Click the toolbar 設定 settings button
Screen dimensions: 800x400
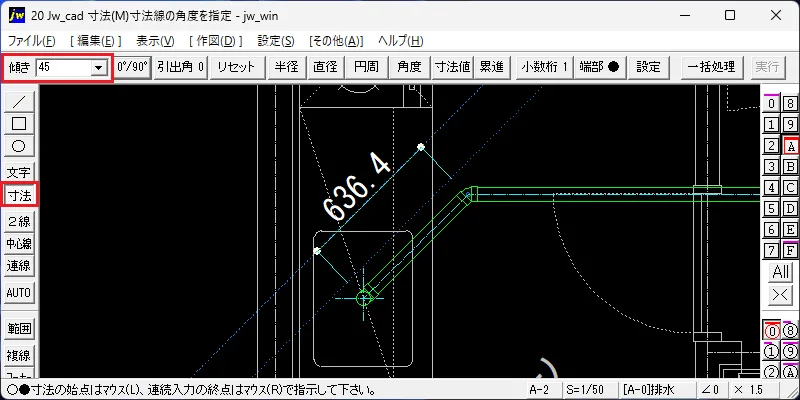[x=648, y=67]
